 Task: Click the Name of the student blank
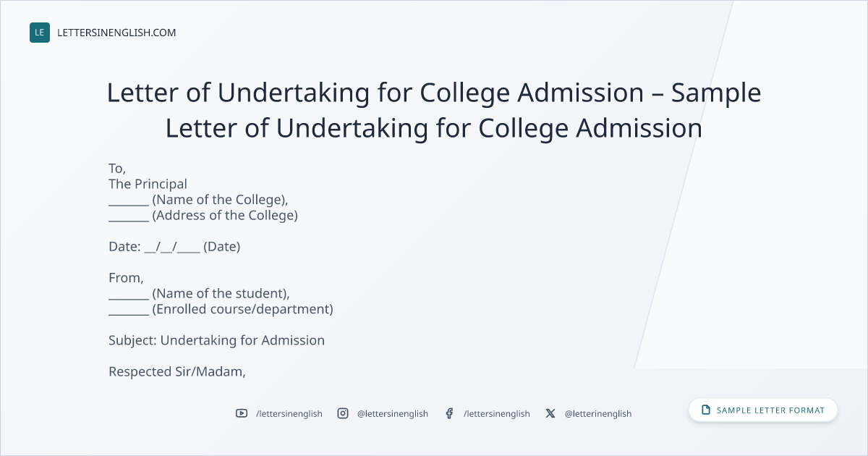coord(129,297)
